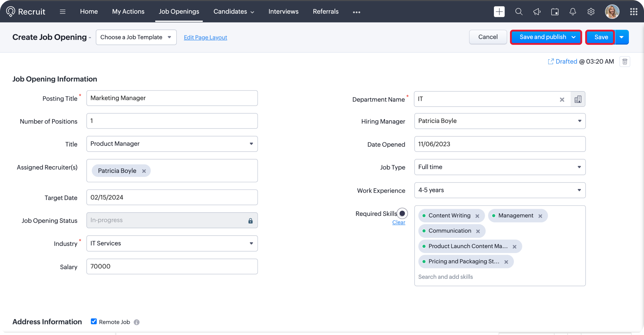Click the plus quick-create icon

point(499,12)
